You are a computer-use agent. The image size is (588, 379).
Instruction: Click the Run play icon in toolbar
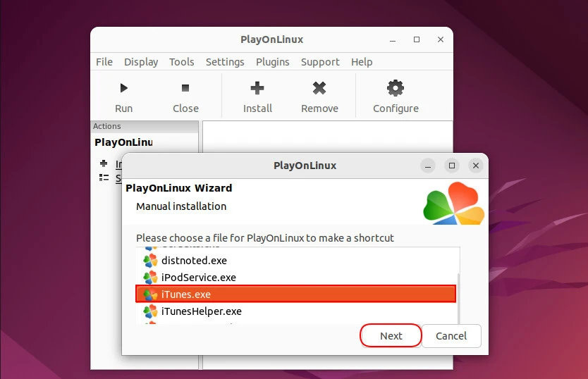123,89
